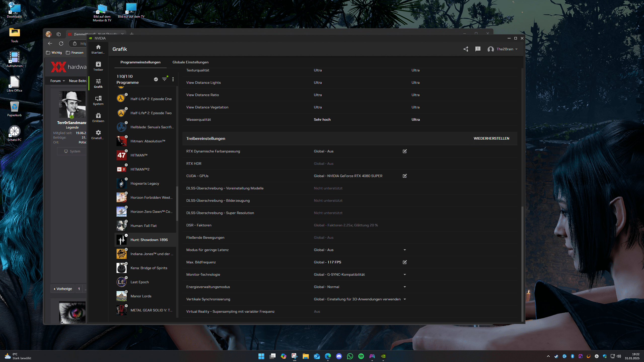Toggle the checkmark status filter for programs
This screenshot has height=362, width=644.
pyautogui.click(x=156, y=79)
